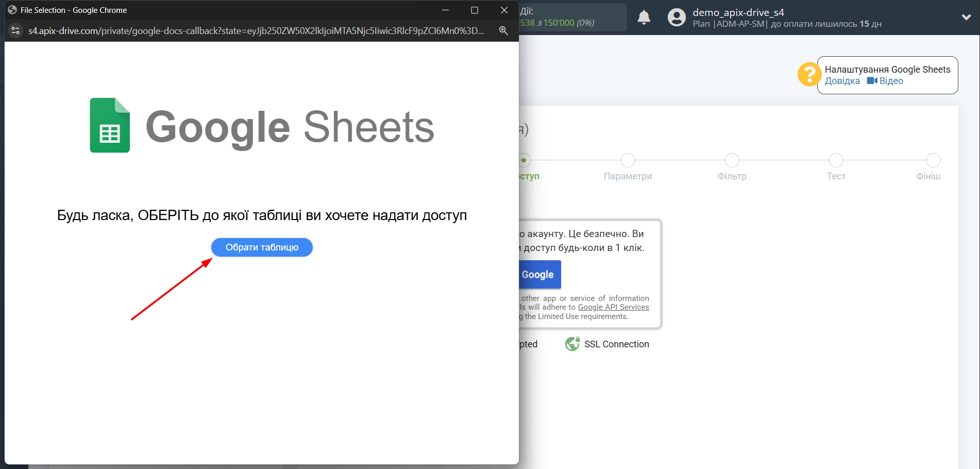Follow the Google API Services link

coord(613,307)
